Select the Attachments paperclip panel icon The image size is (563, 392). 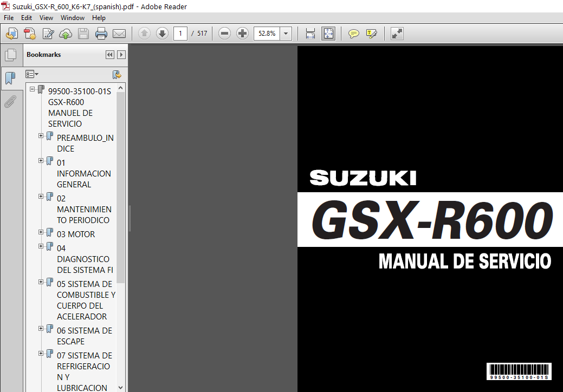(x=11, y=101)
